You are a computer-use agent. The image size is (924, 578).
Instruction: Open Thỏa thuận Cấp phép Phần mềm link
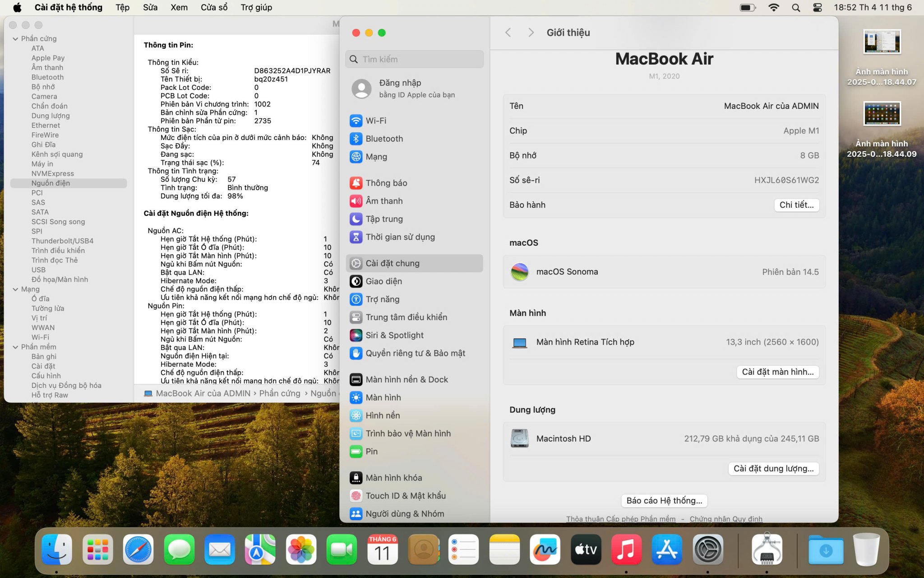coord(621,519)
